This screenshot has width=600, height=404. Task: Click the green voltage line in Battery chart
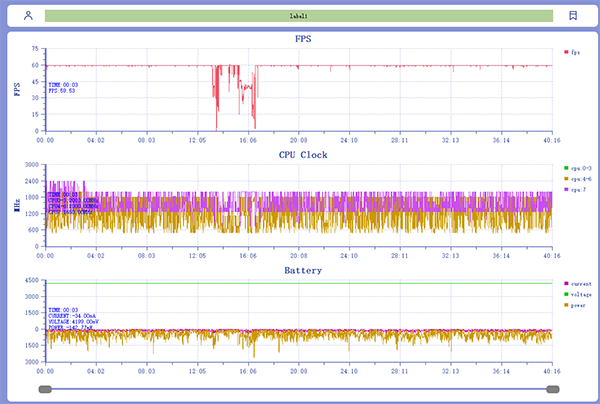(x=300, y=283)
